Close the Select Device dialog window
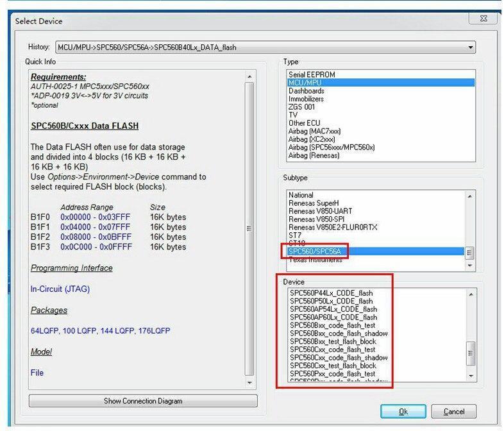Viewport: 504px width, 431px height. 482,20
